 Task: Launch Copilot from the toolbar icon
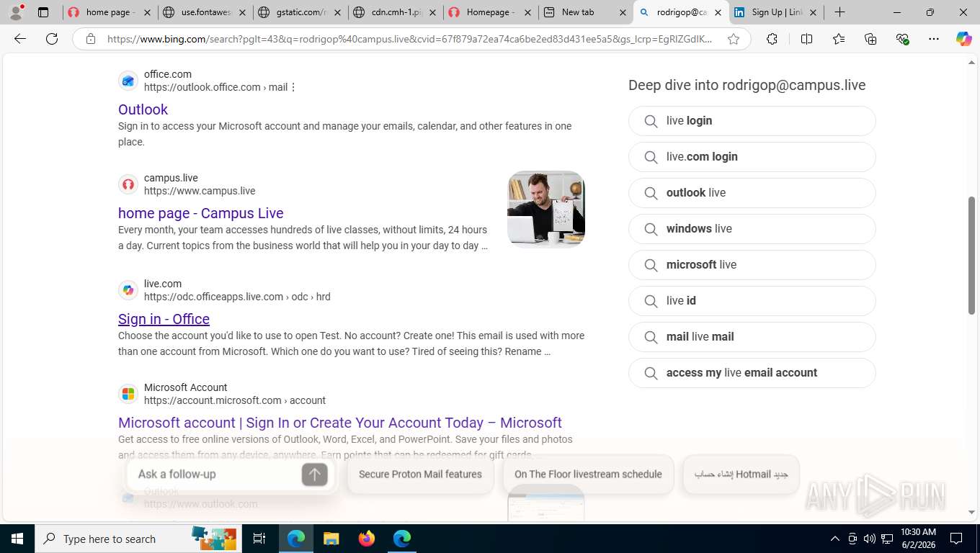pos(964,39)
